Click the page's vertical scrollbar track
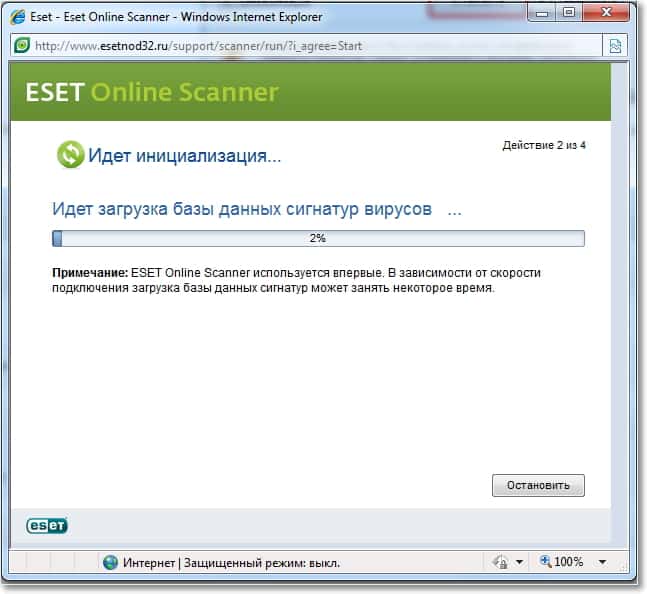This screenshot has width=647, height=594. 619,305
